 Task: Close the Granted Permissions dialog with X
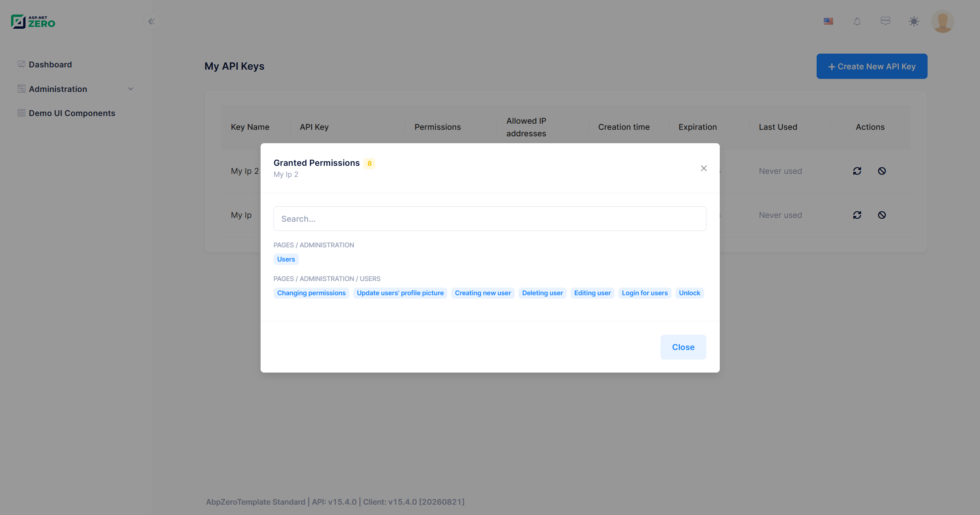click(704, 168)
